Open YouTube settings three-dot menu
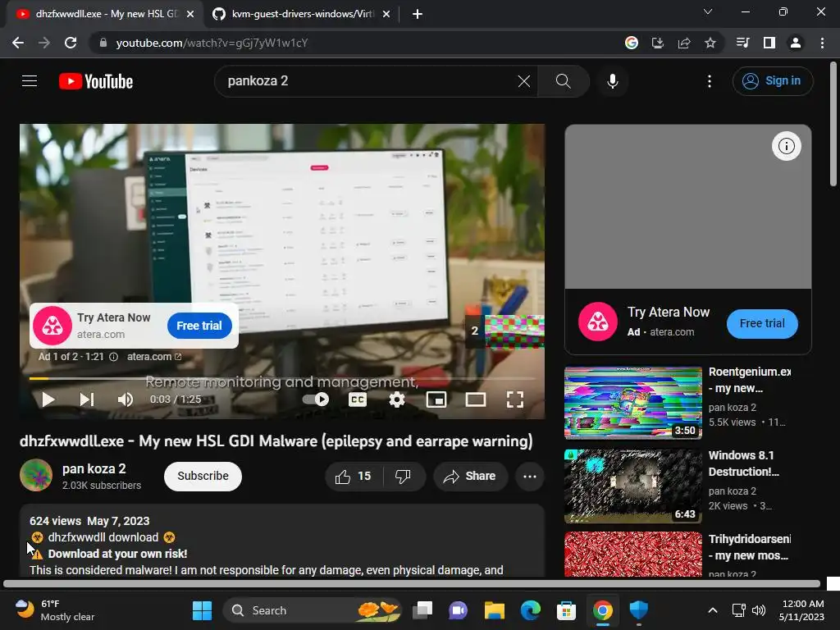 point(710,81)
